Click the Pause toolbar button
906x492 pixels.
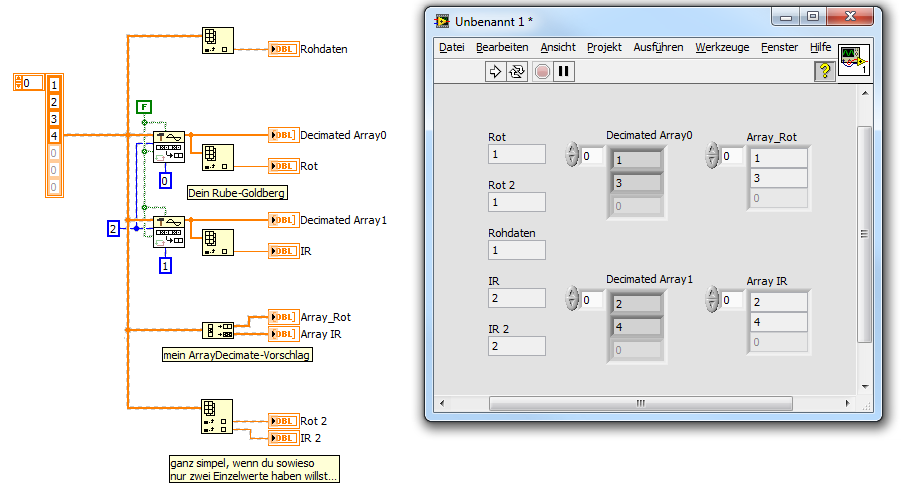click(x=564, y=72)
